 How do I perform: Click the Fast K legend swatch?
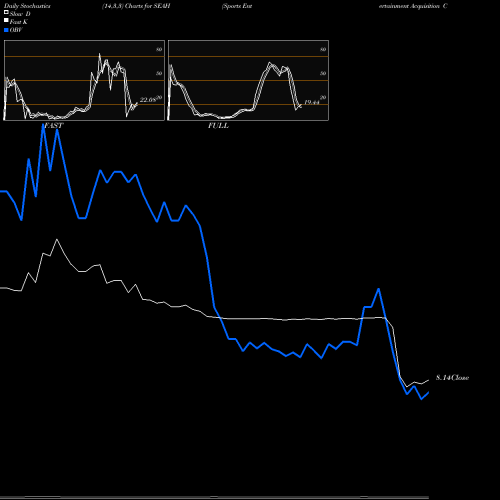click(x=6, y=21)
